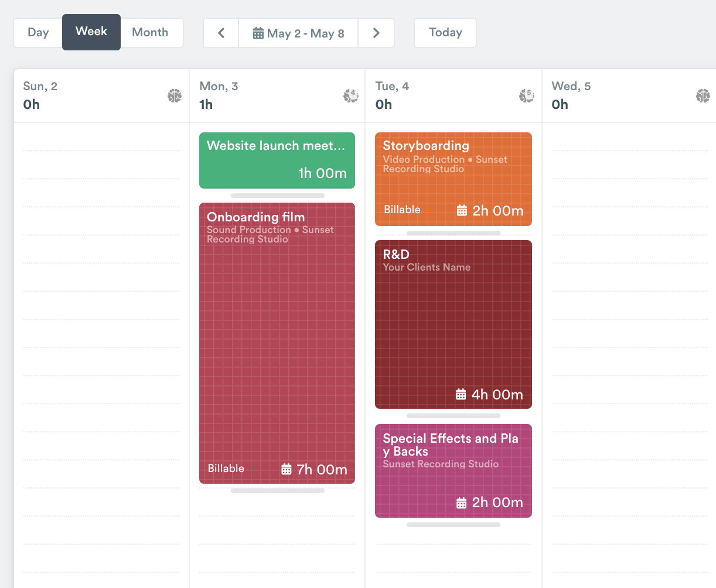The image size is (716, 588).
Task: Click calendar icon on Storyboarding entry
Action: [x=462, y=210]
